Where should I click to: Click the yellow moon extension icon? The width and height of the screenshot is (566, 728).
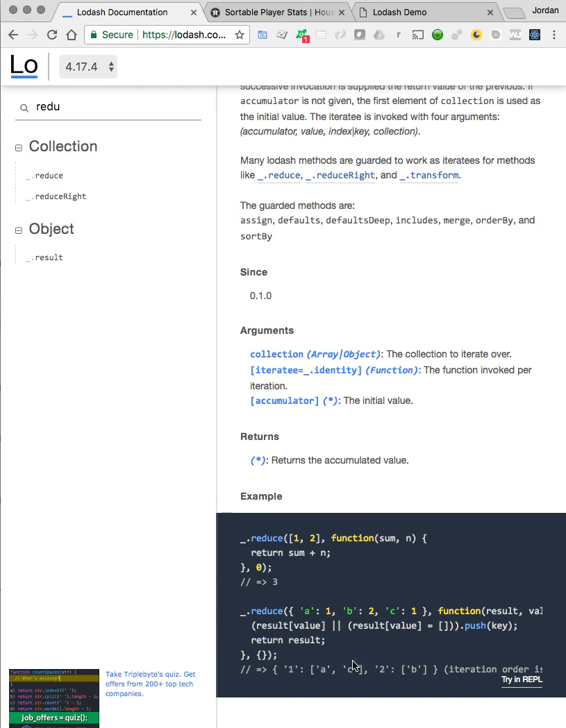476,35
